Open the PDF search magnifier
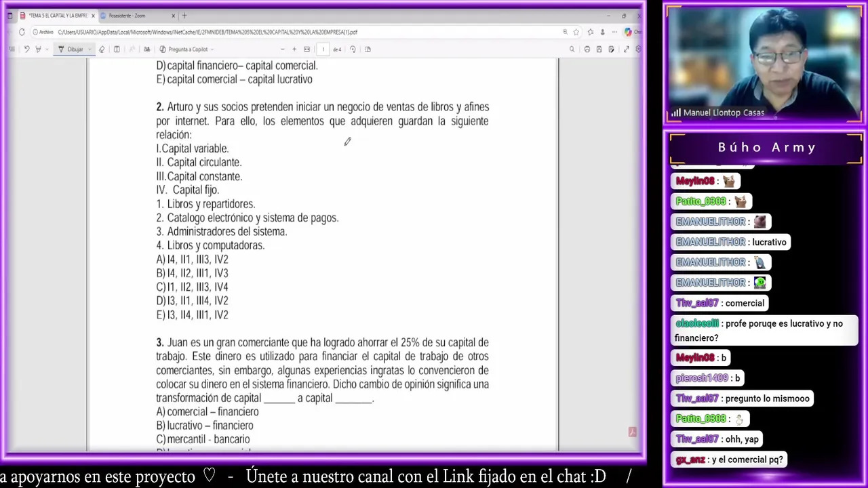The width and height of the screenshot is (868, 488). point(572,49)
